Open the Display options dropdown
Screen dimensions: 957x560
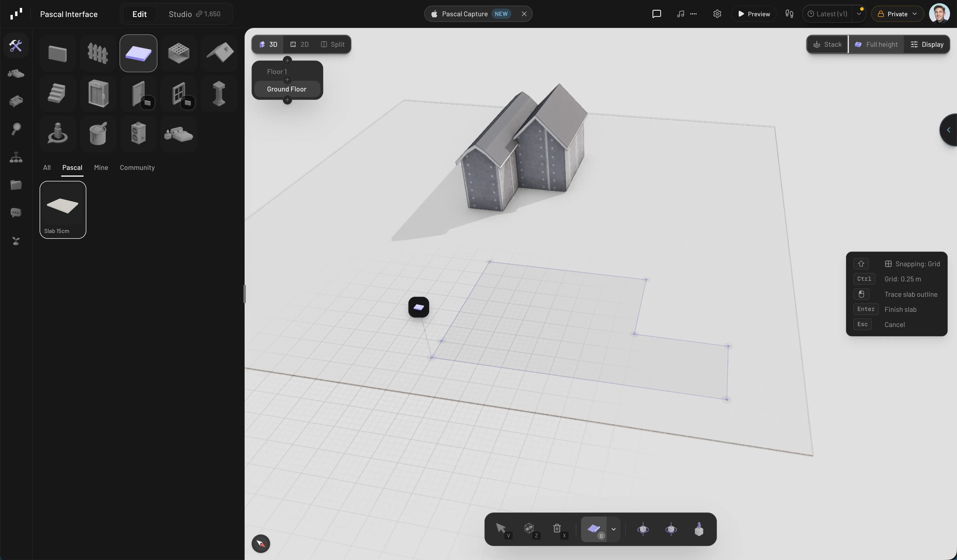[x=927, y=44]
